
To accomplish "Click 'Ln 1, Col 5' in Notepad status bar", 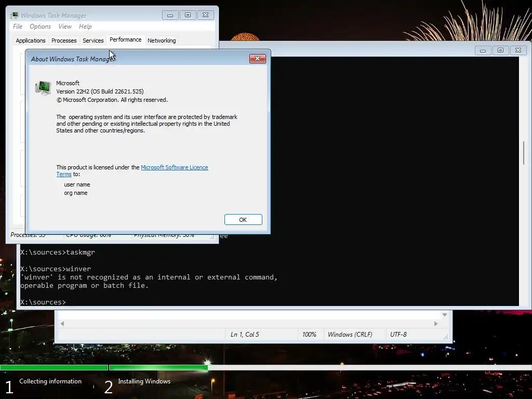I will pyautogui.click(x=245, y=335).
